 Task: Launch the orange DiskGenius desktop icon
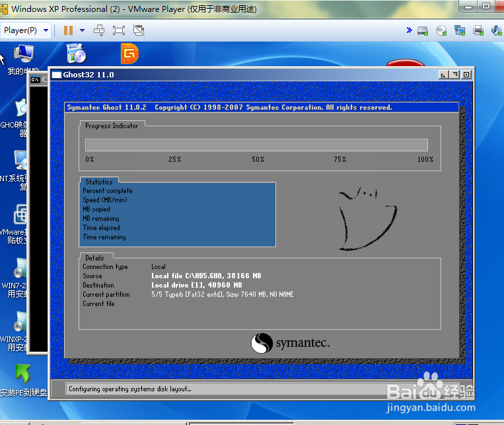(x=129, y=54)
